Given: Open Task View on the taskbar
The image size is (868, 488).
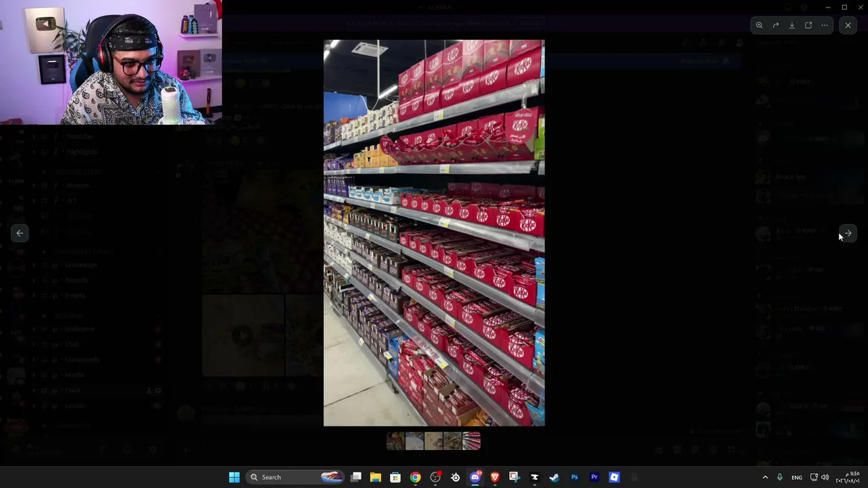Looking at the screenshot, I should [356, 477].
